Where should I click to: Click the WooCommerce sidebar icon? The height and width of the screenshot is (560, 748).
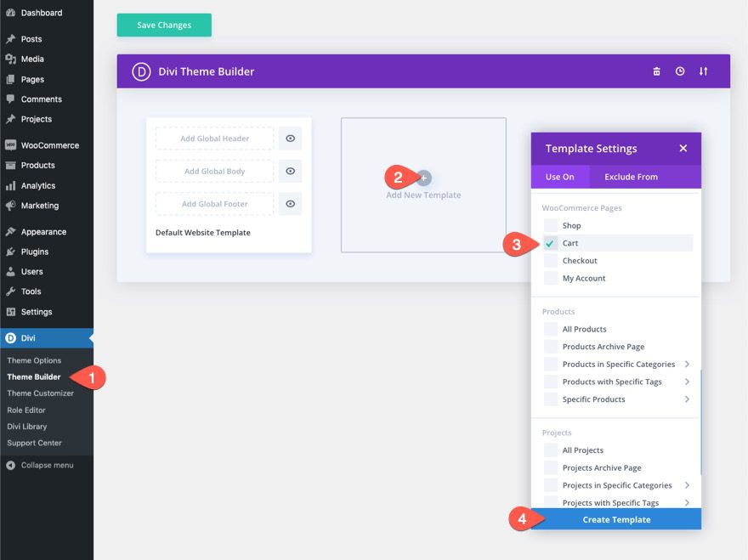[x=10, y=144]
